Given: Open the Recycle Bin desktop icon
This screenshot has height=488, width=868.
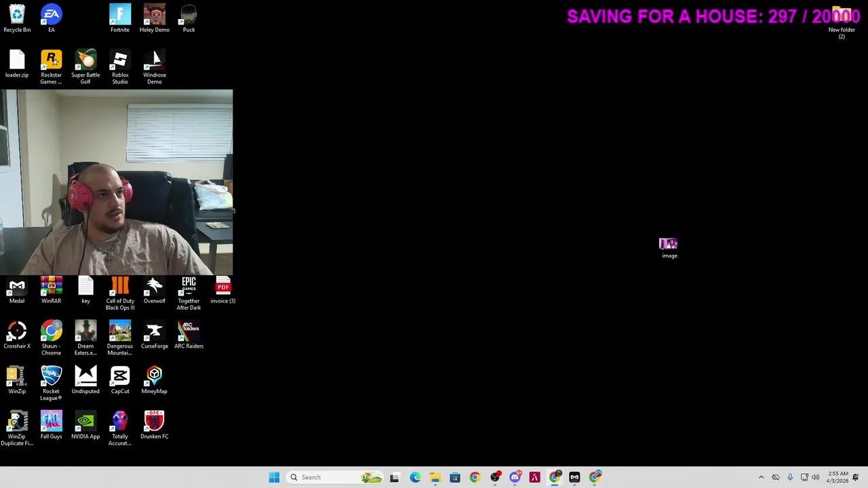Looking at the screenshot, I should click(17, 18).
